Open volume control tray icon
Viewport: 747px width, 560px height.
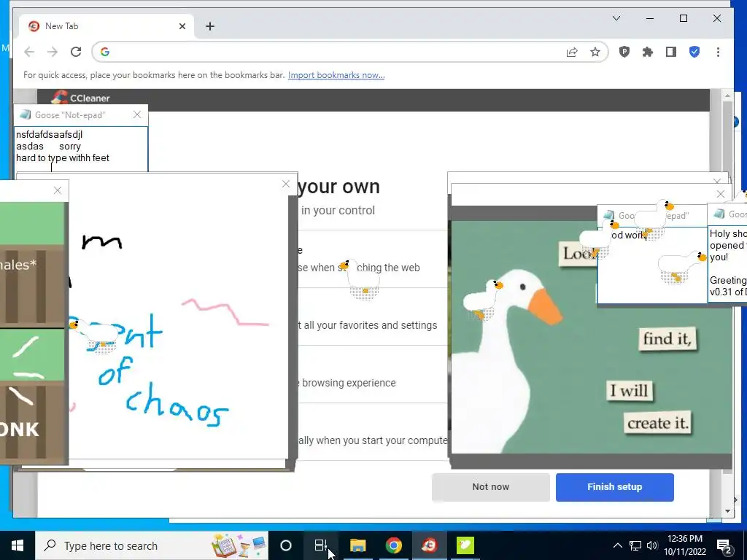pos(652,545)
